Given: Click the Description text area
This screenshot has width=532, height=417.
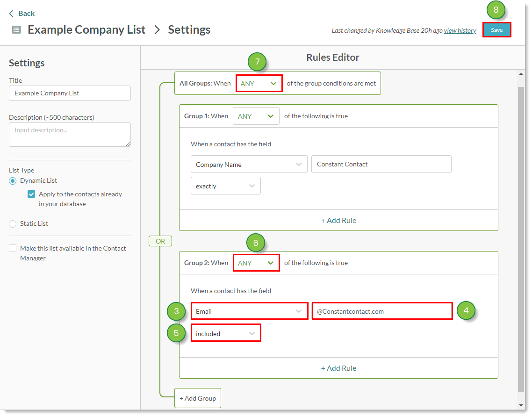Looking at the screenshot, I should [70, 135].
